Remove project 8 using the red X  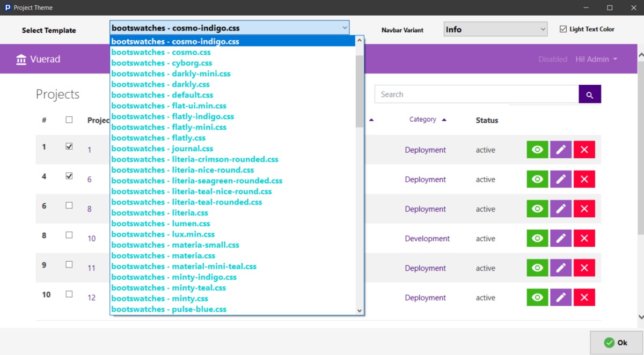click(584, 209)
